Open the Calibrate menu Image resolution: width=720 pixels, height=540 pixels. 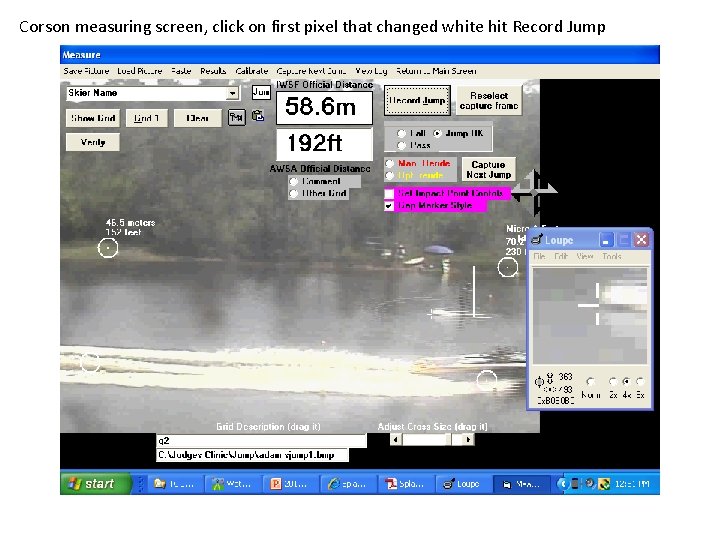pyautogui.click(x=252, y=71)
